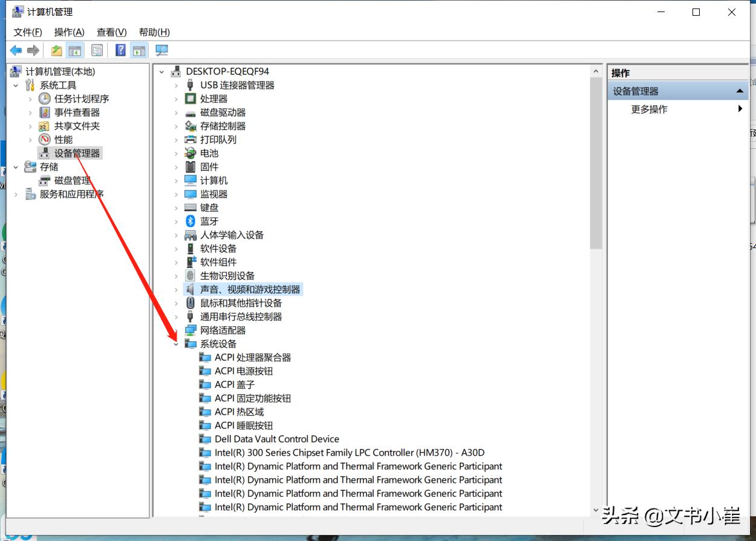The height and width of the screenshot is (541, 756).
Task: Collapse the 设备管理器 section in Actions pane
Action: click(x=739, y=90)
